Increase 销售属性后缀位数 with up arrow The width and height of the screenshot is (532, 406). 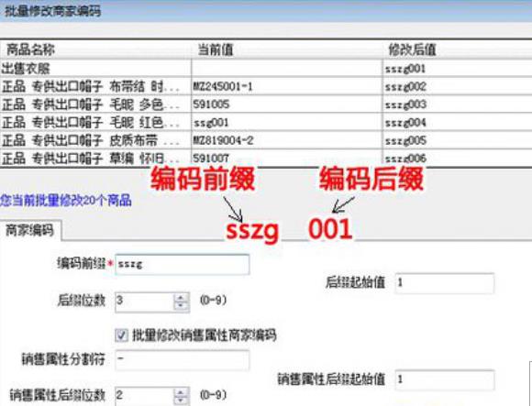point(182,392)
